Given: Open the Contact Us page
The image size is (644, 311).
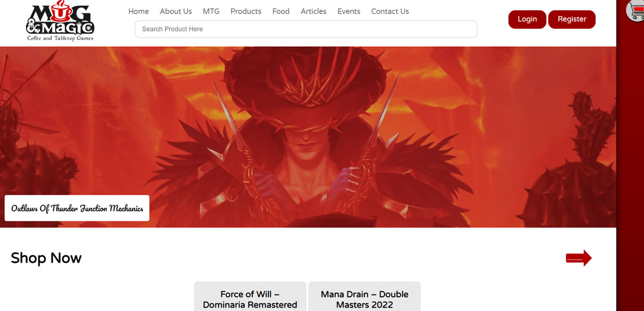Looking at the screenshot, I should [x=390, y=11].
